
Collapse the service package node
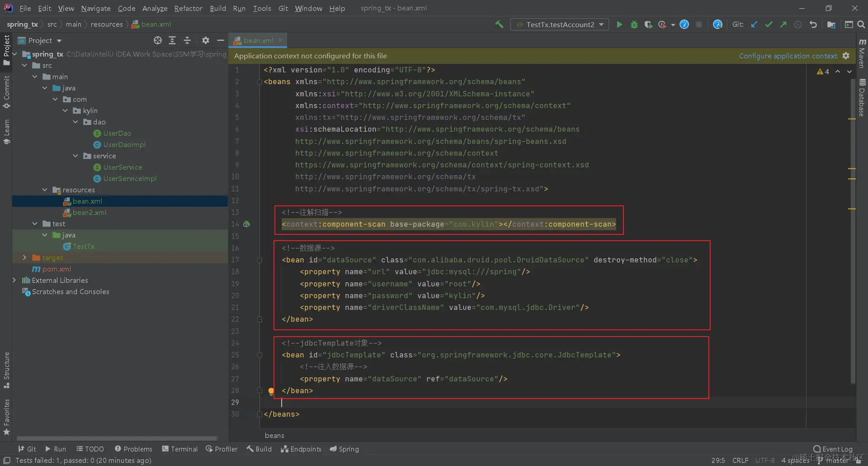(x=75, y=156)
